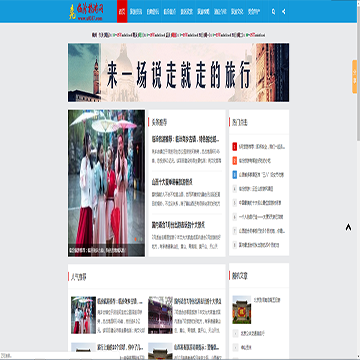This screenshot has width=360, height=360.
Task: Click the back-to-top chevron arrow icon
Action: click(x=348, y=227)
